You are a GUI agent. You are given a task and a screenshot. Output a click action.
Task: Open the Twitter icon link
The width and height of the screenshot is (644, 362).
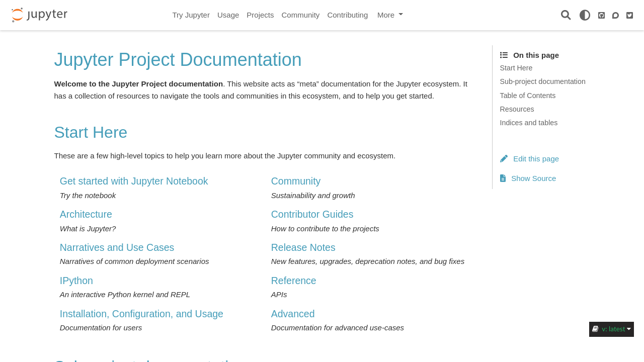pyautogui.click(x=629, y=15)
